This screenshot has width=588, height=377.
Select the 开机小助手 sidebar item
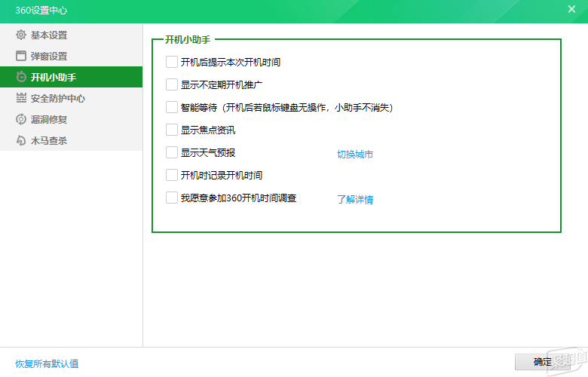coord(72,77)
